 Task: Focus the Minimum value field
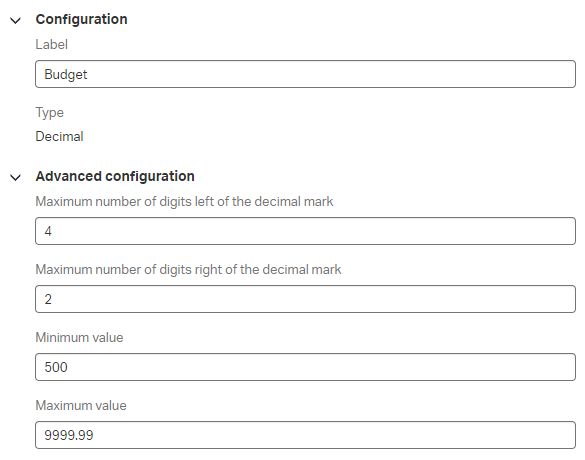click(x=305, y=367)
